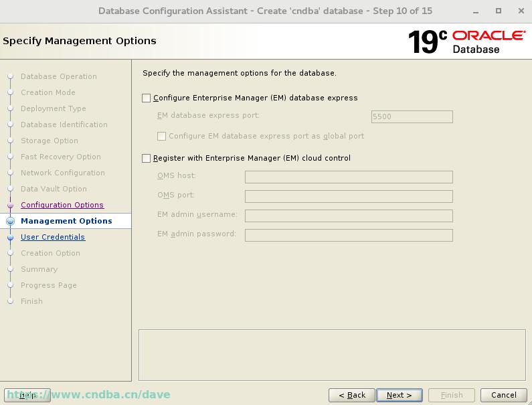Image resolution: width=532 pixels, height=405 pixels.
Task: Select the EM admin password field
Action: click(x=349, y=235)
